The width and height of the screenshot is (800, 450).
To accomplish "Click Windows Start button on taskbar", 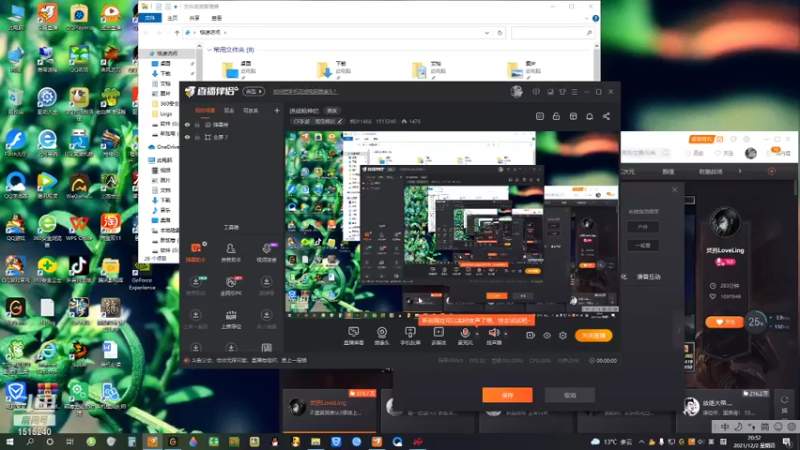I will 9,442.
